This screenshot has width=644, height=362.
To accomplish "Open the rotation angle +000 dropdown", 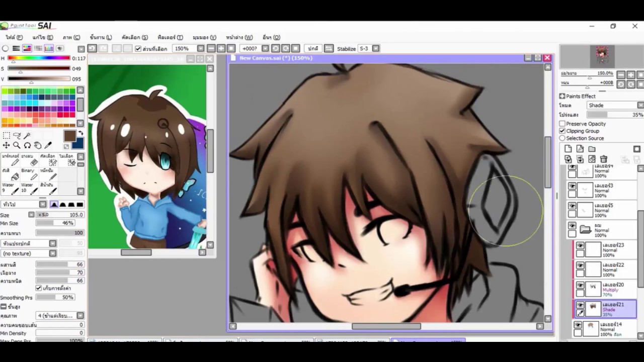I will tap(266, 49).
